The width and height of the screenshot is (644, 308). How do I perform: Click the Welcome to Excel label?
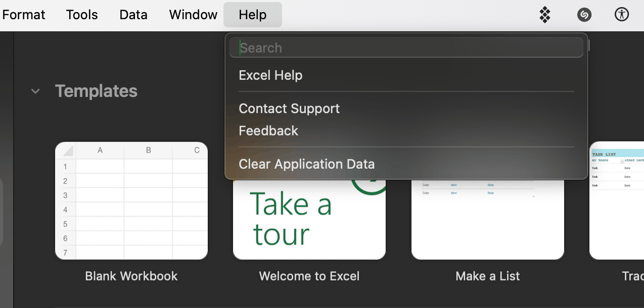pyautogui.click(x=309, y=276)
